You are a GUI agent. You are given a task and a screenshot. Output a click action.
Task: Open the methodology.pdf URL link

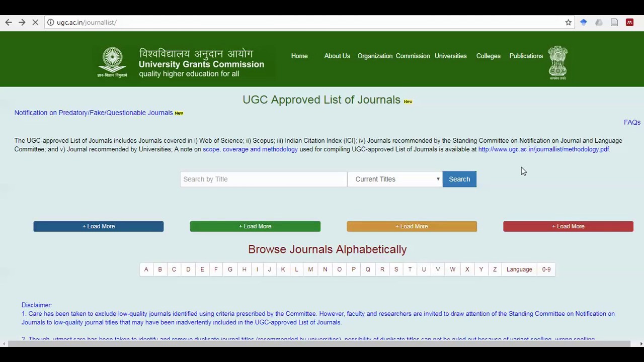tap(543, 149)
